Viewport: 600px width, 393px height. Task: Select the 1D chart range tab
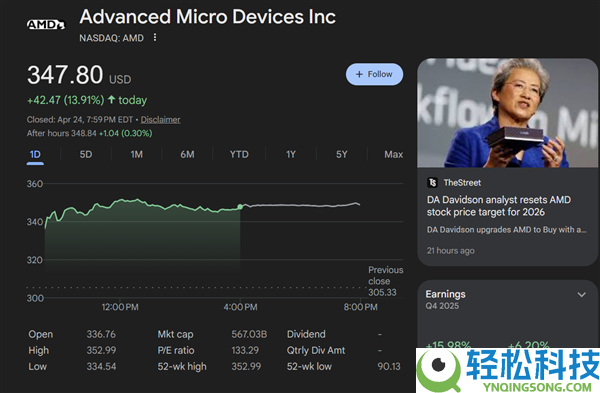(35, 155)
